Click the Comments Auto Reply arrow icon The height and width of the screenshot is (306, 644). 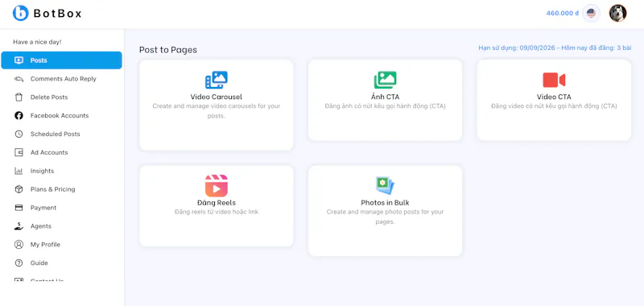[19, 79]
